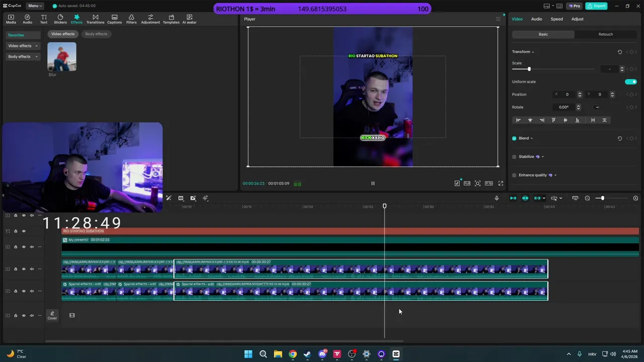Uncheck the Blend checkbox
The image size is (644, 362).
tap(514, 138)
